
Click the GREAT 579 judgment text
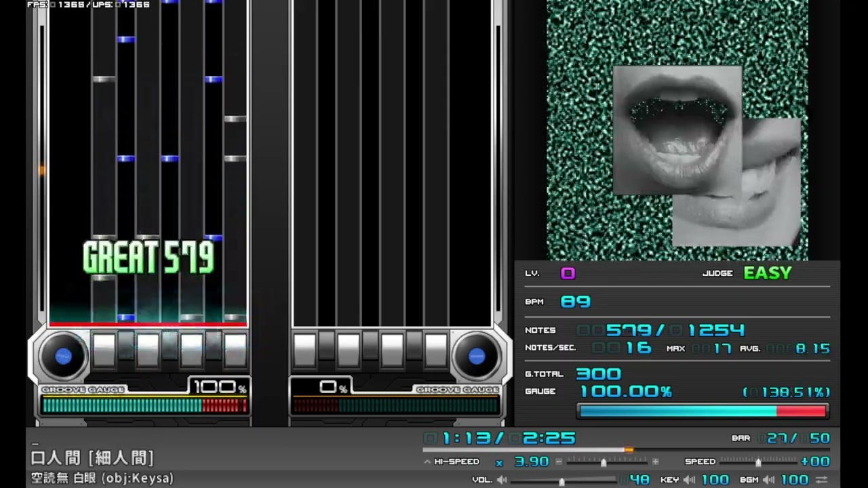(x=149, y=258)
